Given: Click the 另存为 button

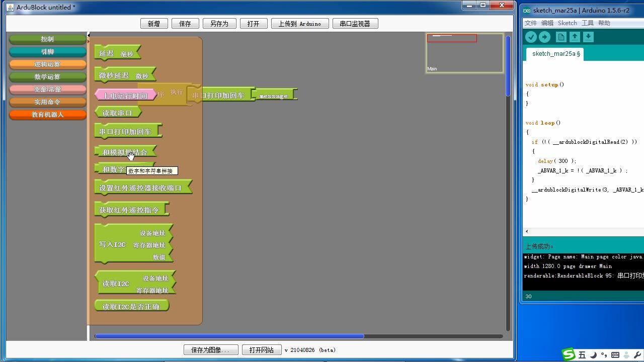Looking at the screenshot, I should pos(219,24).
